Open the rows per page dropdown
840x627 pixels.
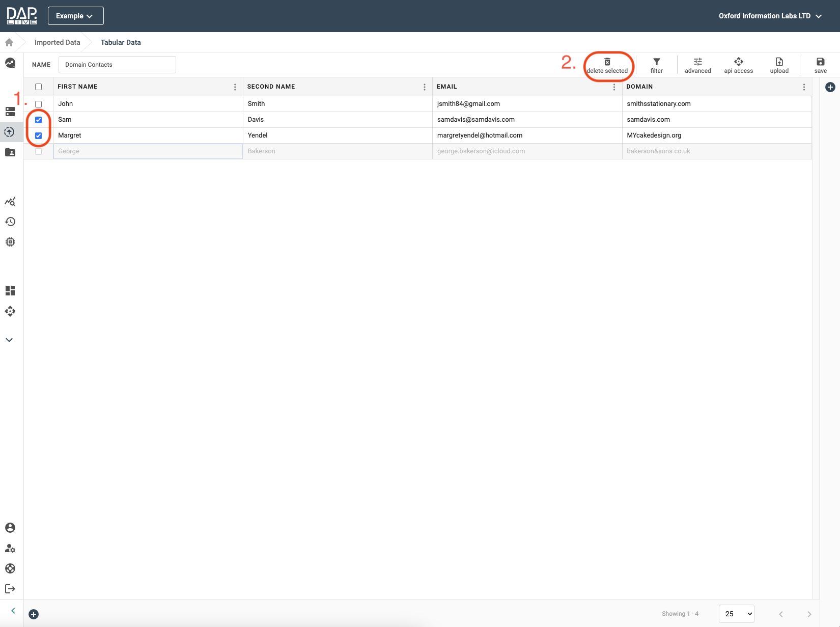pyautogui.click(x=736, y=614)
